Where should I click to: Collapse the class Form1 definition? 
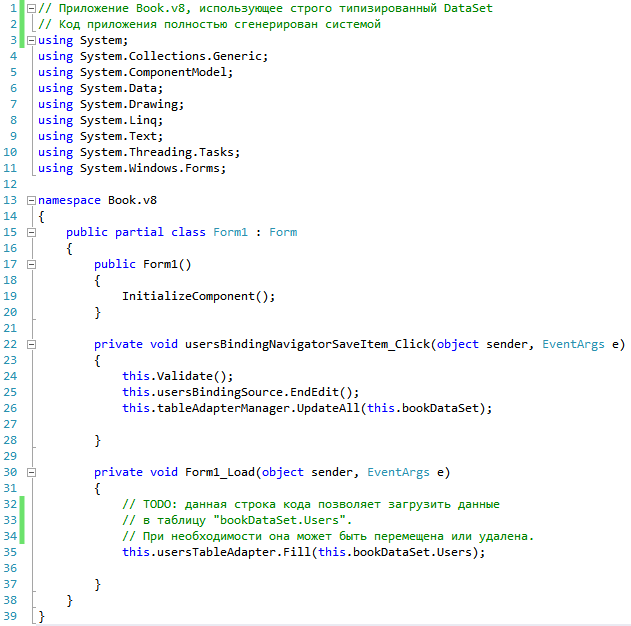point(31,233)
